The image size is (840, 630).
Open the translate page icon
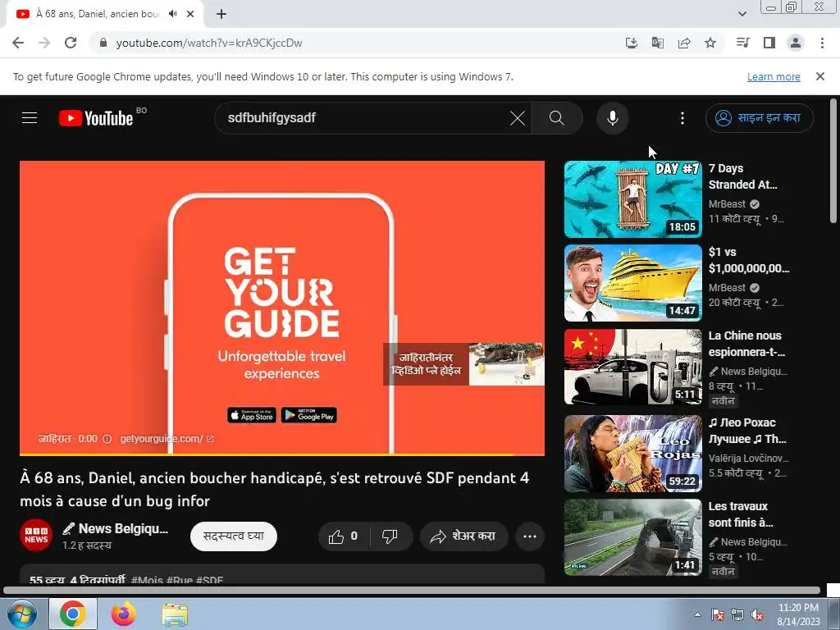pos(658,43)
